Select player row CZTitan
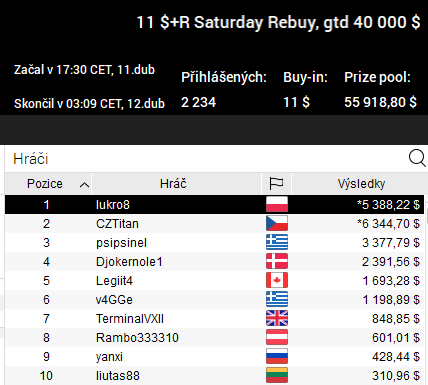Image resolution: width=428 pixels, height=385 pixels. pos(214,223)
